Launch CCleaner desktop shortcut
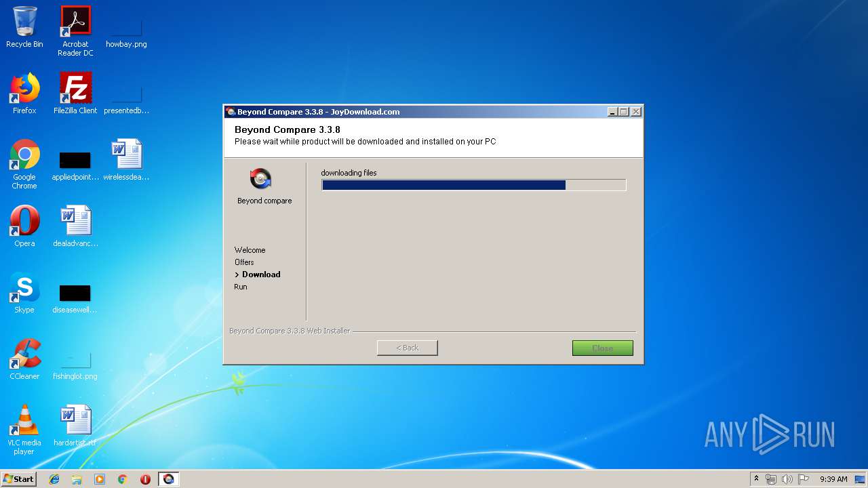The width and height of the screenshot is (868, 488). point(24,359)
